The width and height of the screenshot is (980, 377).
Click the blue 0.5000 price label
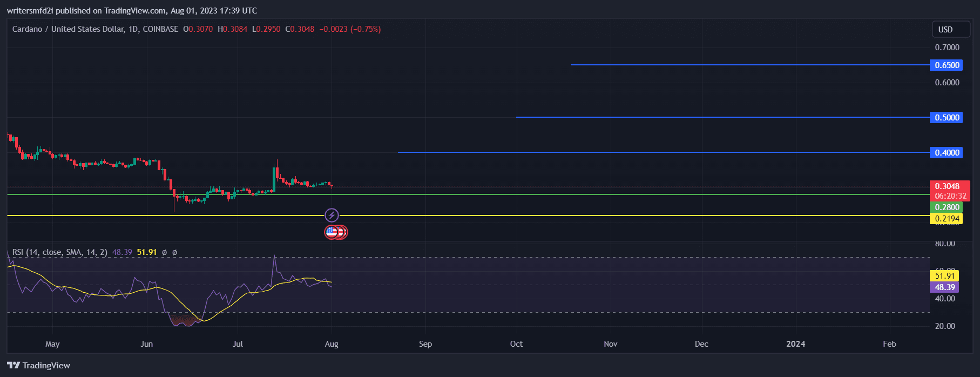[946, 118]
